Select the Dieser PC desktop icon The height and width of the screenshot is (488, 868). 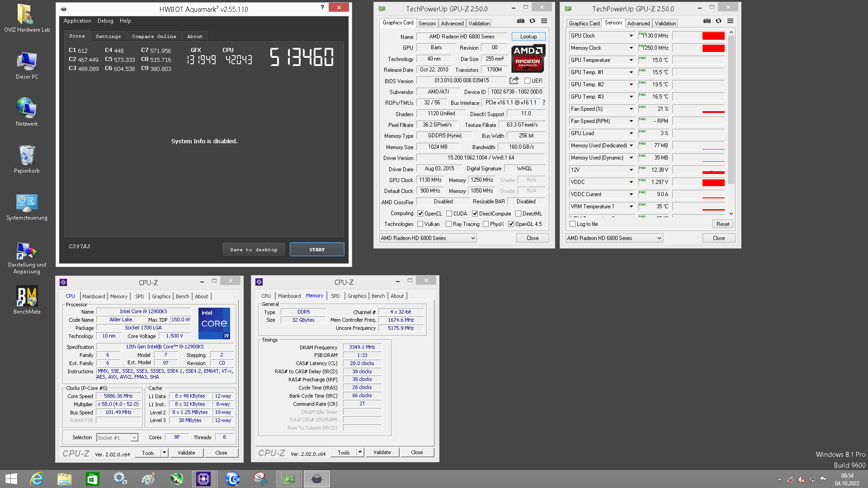pos(27,66)
